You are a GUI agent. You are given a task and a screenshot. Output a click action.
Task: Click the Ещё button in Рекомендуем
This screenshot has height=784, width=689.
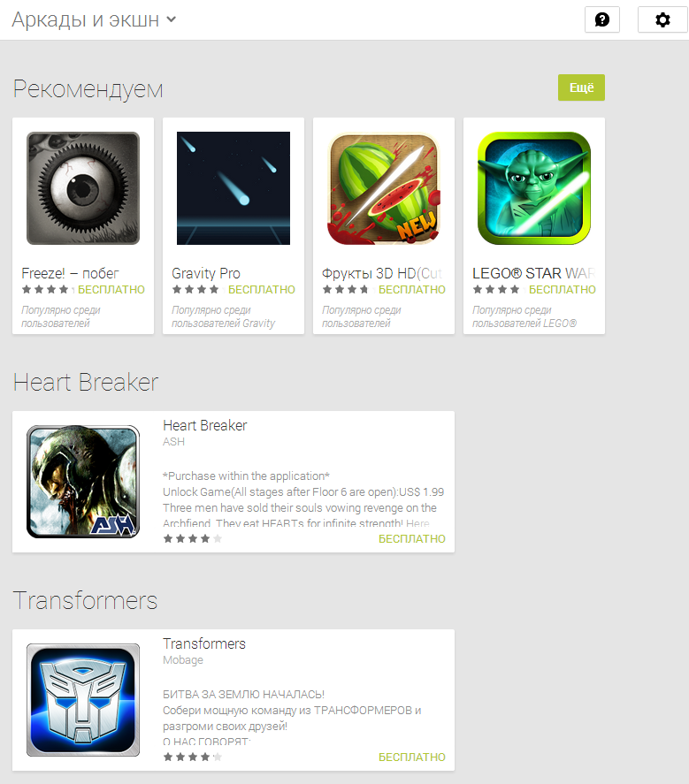point(581,88)
